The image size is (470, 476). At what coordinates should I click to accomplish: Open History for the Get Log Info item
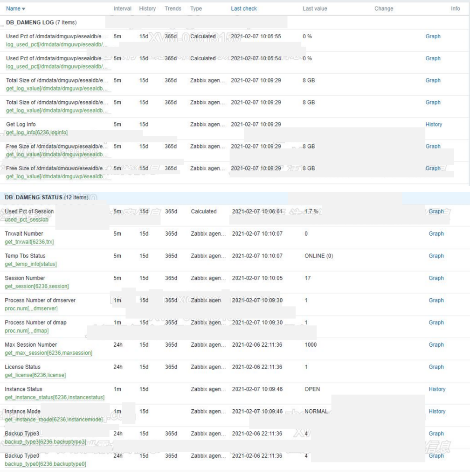[x=434, y=125]
